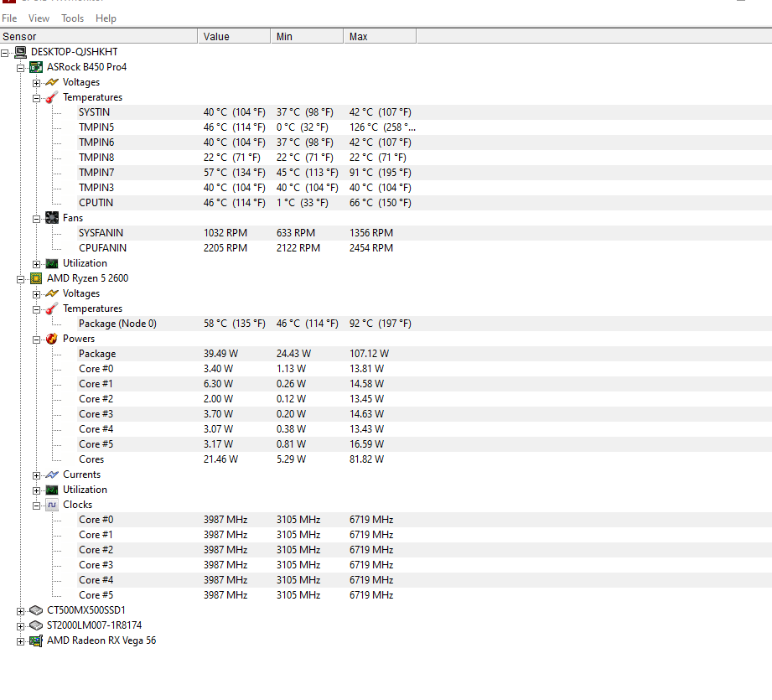Screen dimensions: 772x700
Task: Click the 1032 RPM SYSFANIN value
Action: (225, 233)
